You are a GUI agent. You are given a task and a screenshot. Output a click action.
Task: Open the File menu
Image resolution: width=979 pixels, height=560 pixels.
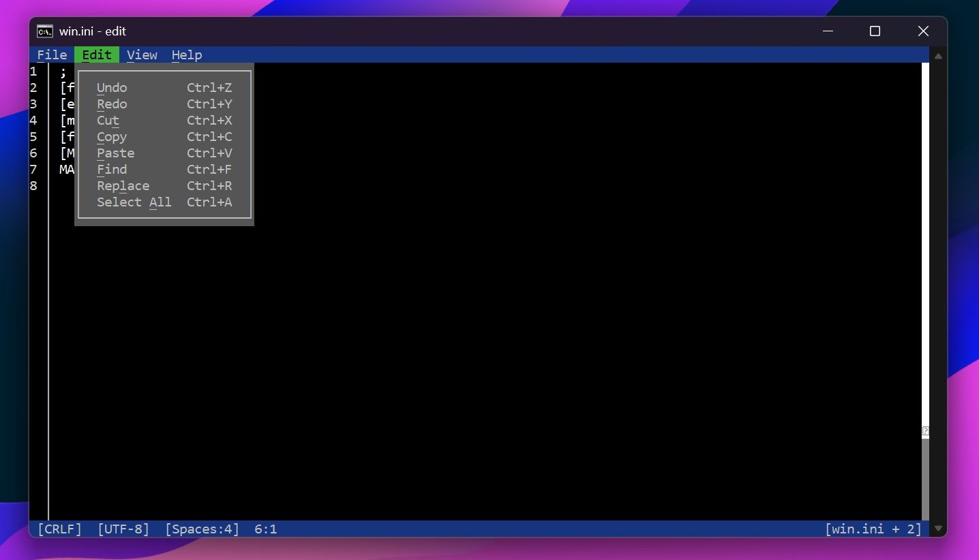pos(52,55)
